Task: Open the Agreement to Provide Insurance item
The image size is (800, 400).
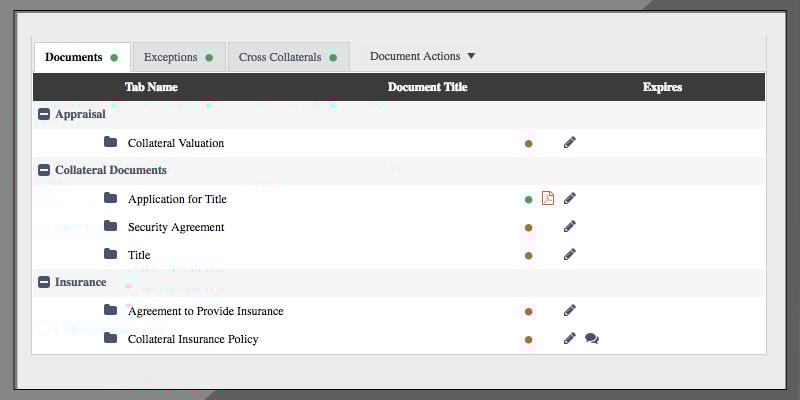Action: (205, 311)
